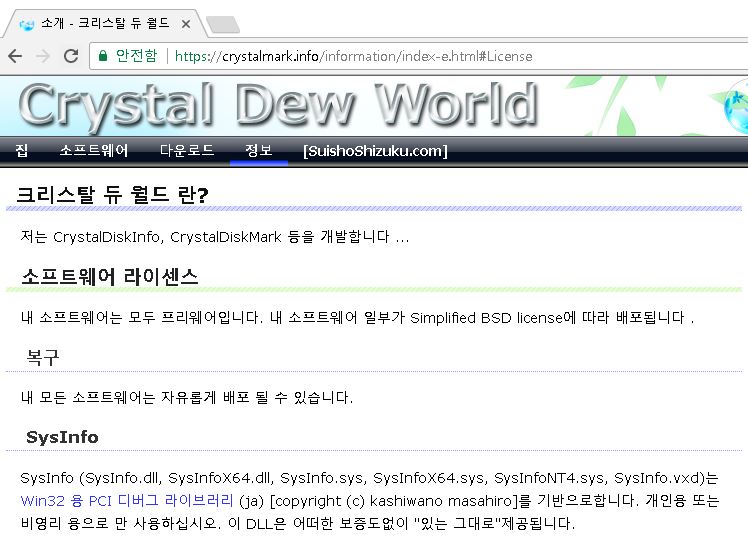The width and height of the screenshot is (748, 549).
Task: Click the browser forward arrow
Action: pyautogui.click(x=43, y=56)
